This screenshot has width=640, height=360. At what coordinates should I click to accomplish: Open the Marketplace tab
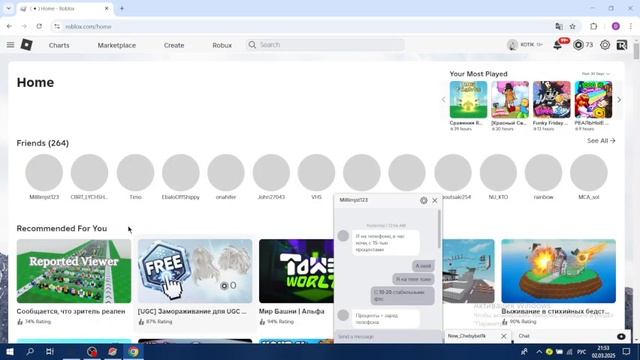117,45
